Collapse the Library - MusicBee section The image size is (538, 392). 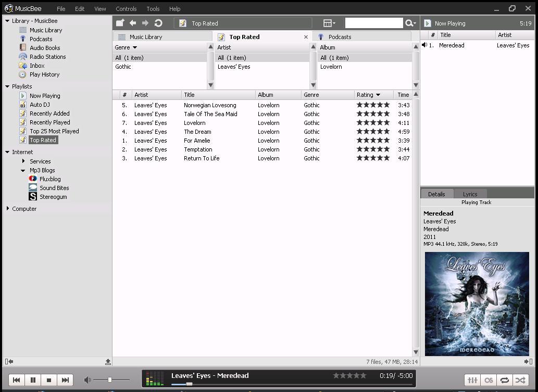[7, 21]
